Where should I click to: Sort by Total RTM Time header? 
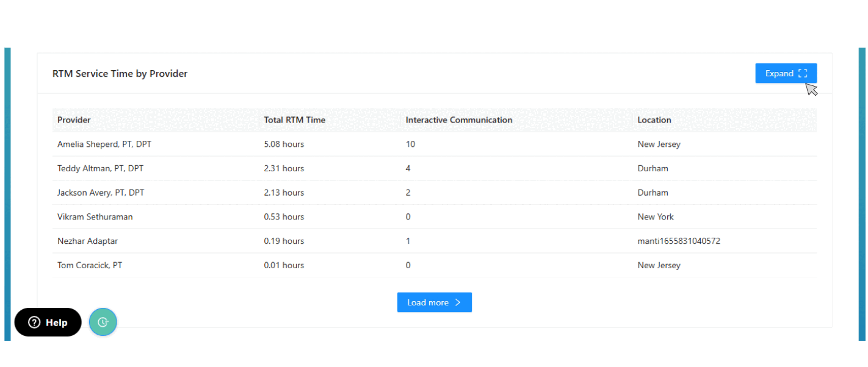pos(295,120)
